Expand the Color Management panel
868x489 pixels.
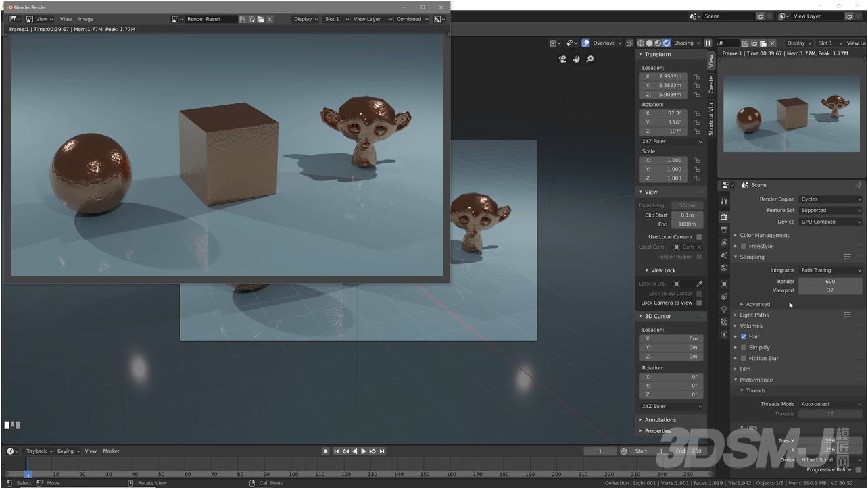[x=764, y=235]
